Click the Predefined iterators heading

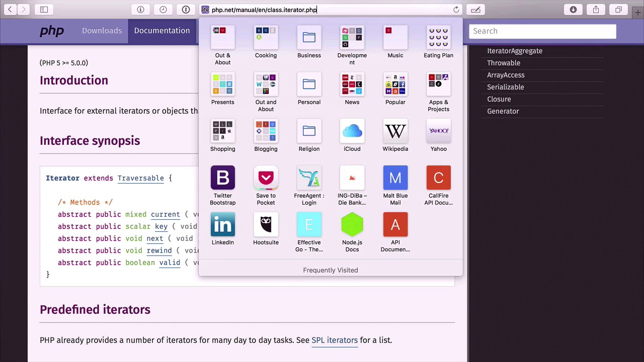[95, 310]
